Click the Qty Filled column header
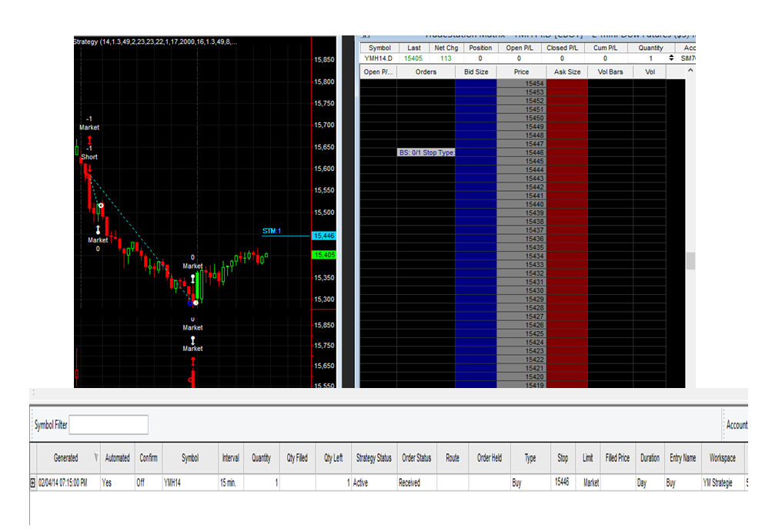 297,458
